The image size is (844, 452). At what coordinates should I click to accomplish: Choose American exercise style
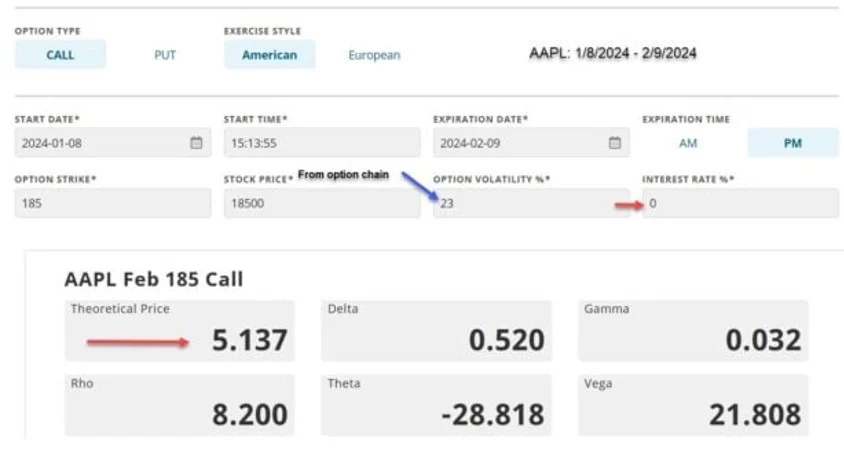[270, 54]
